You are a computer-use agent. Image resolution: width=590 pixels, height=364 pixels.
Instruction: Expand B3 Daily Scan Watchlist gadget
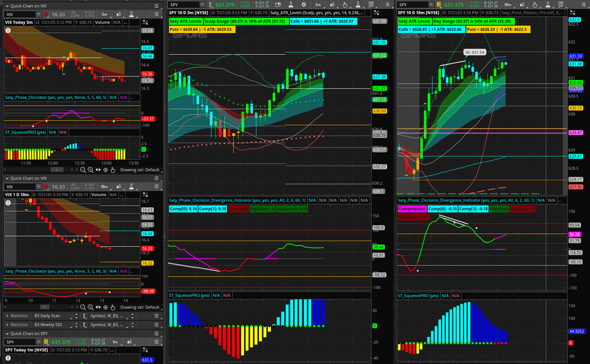7,316
